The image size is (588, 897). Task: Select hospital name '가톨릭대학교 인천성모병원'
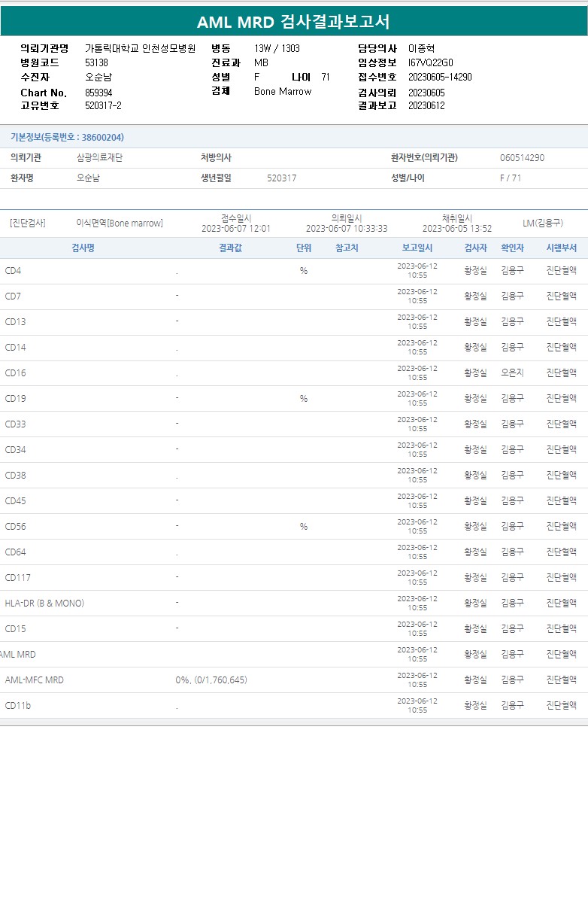[140, 49]
